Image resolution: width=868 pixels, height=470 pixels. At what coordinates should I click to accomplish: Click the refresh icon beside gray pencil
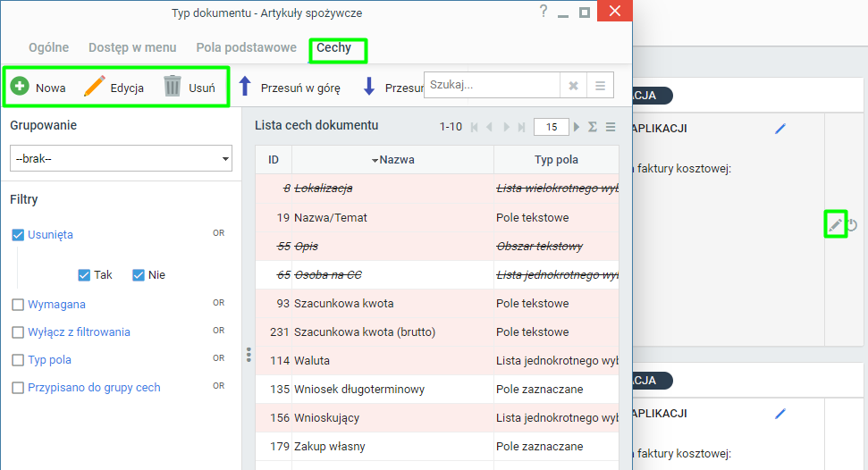[x=853, y=225]
